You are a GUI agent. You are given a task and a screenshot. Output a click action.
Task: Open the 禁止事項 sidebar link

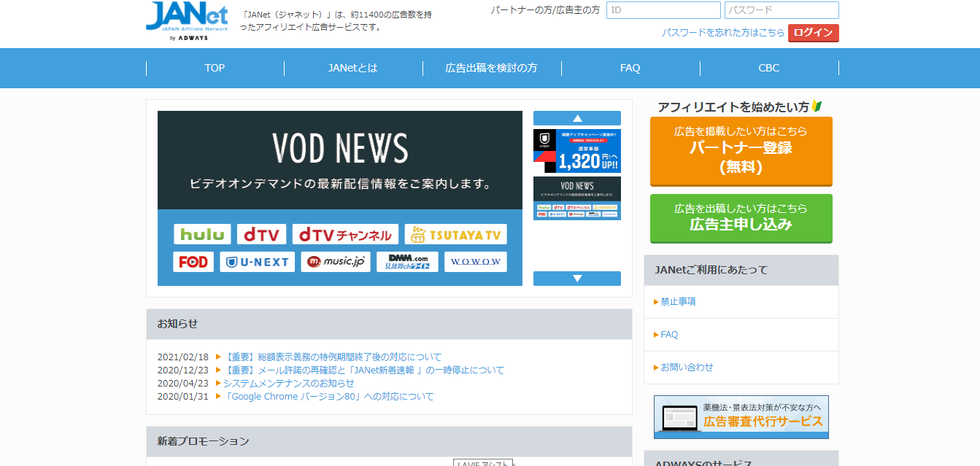point(678,301)
